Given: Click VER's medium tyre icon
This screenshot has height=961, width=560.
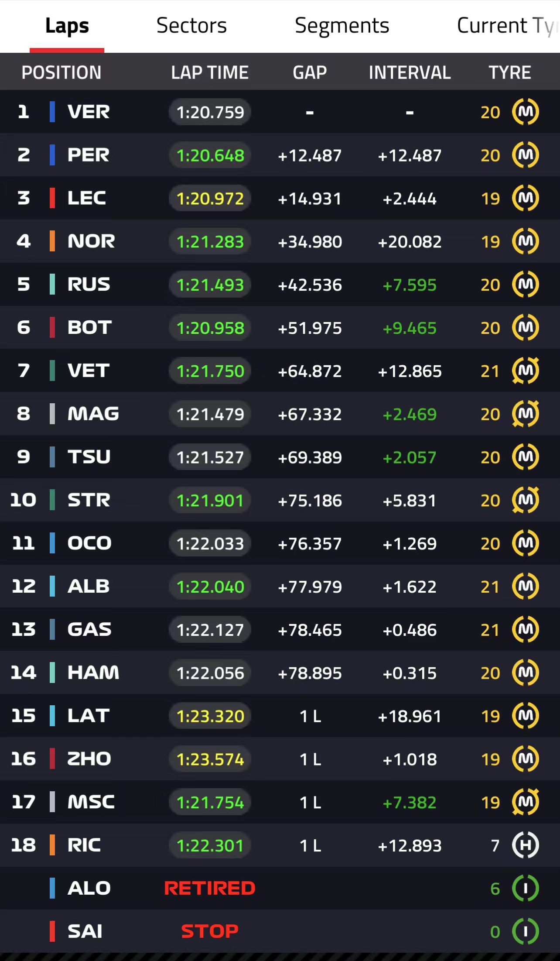Looking at the screenshot, I should click(x=525, y=112).
